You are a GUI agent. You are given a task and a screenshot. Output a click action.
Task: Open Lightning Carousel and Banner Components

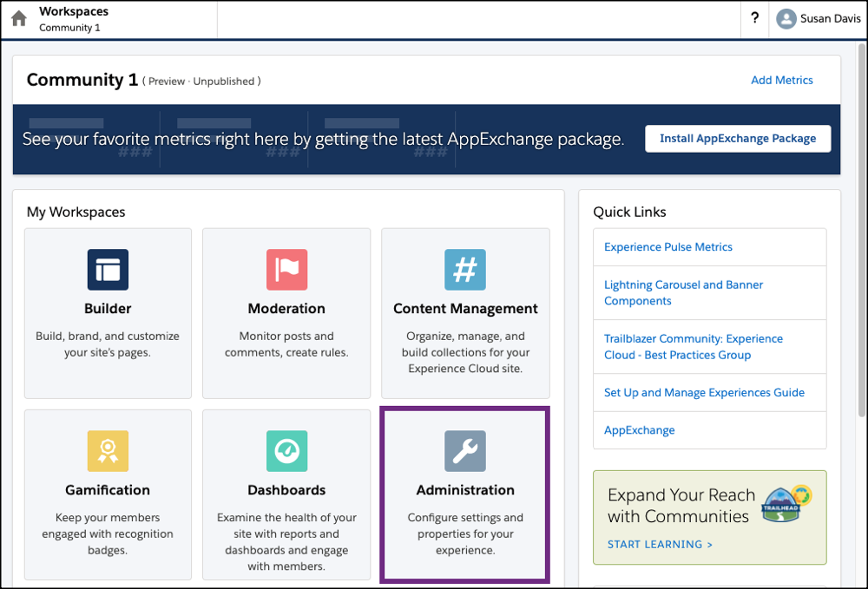683,291
